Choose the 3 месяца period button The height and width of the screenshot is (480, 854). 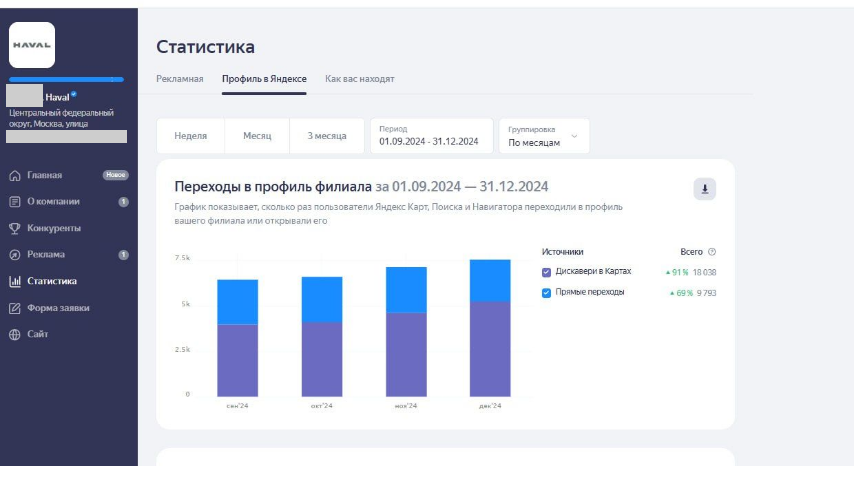(327, 136)
